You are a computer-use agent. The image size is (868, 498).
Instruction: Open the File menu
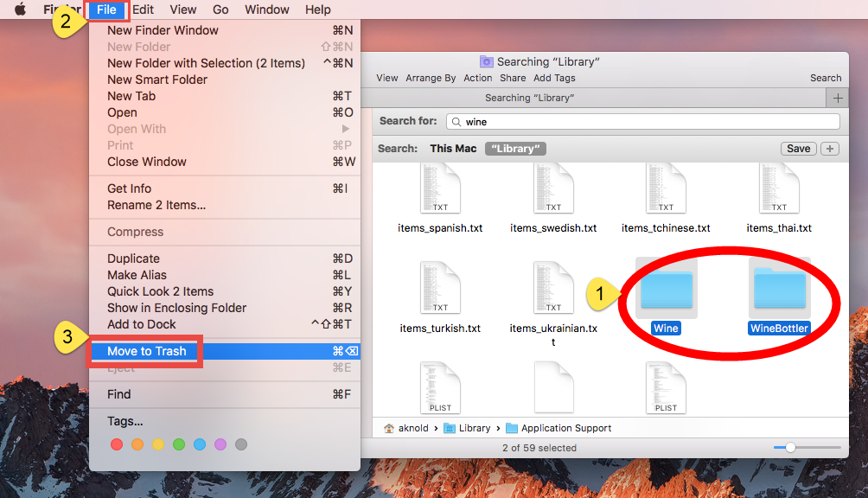click(107, 10)
